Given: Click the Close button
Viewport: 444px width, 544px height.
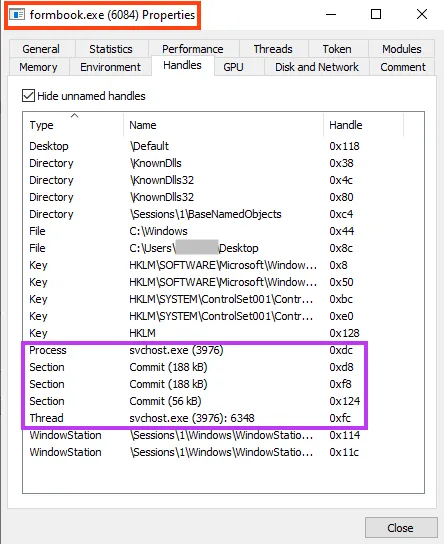Looking at the screenshot, I should pos(401,528).
